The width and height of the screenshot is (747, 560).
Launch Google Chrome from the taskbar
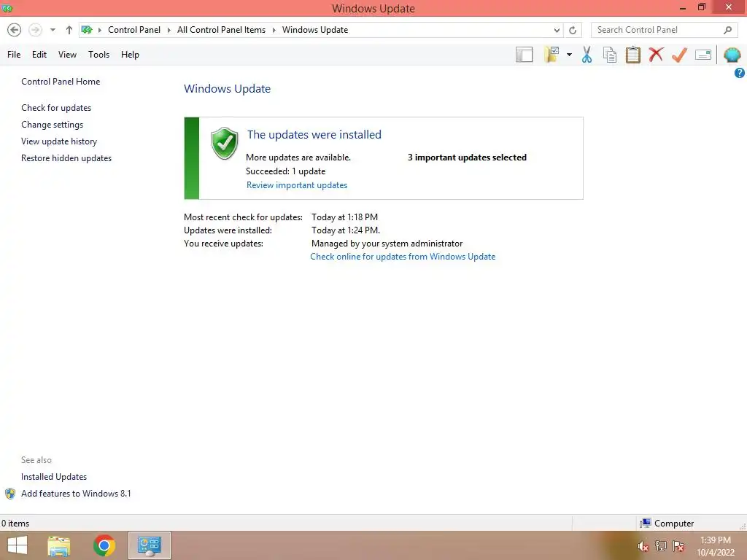[104, 545]
